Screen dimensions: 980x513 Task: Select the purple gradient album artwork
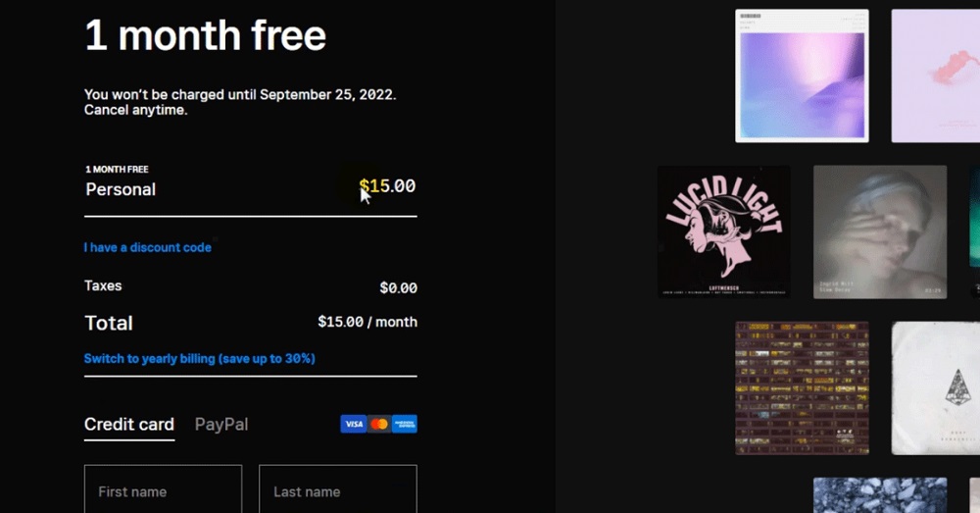click(x=802, y=76)
